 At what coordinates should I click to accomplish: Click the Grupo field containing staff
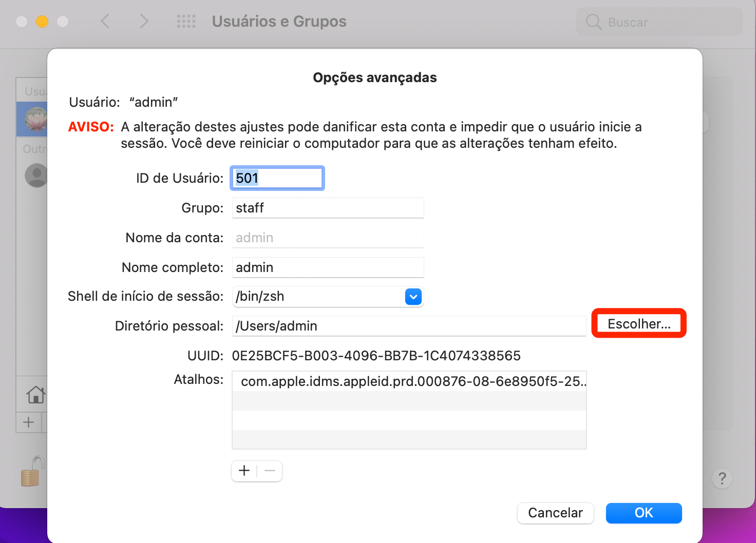(328, 208)
